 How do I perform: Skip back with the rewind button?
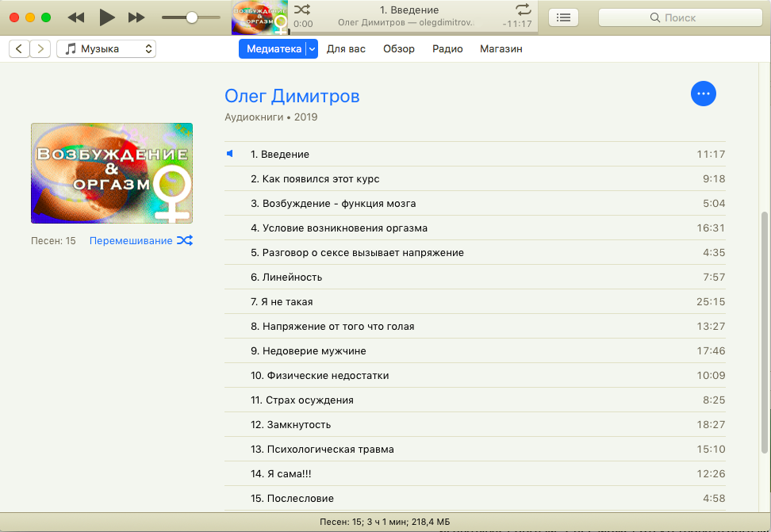(76, 17)
